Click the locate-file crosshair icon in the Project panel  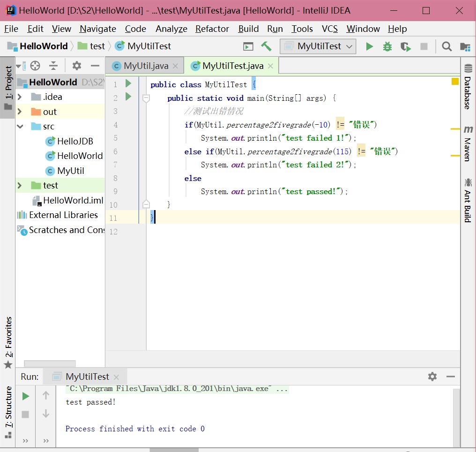point(35,66)
